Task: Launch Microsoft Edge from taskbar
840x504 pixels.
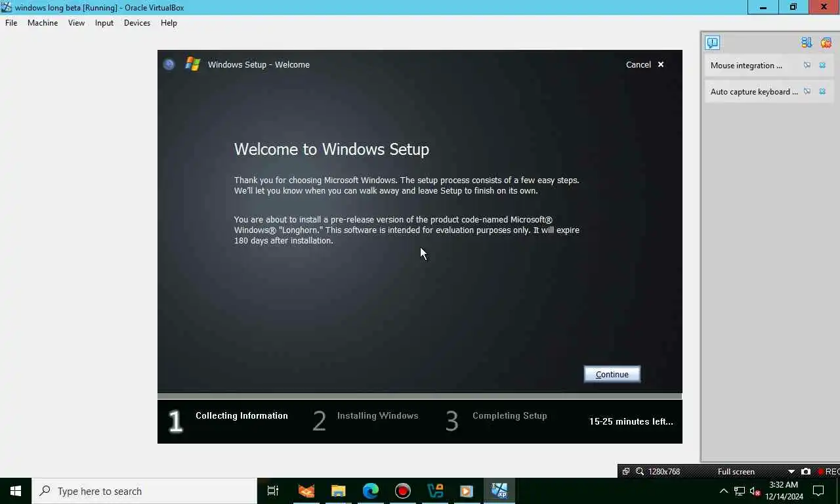Action: (x=371, y=491)
